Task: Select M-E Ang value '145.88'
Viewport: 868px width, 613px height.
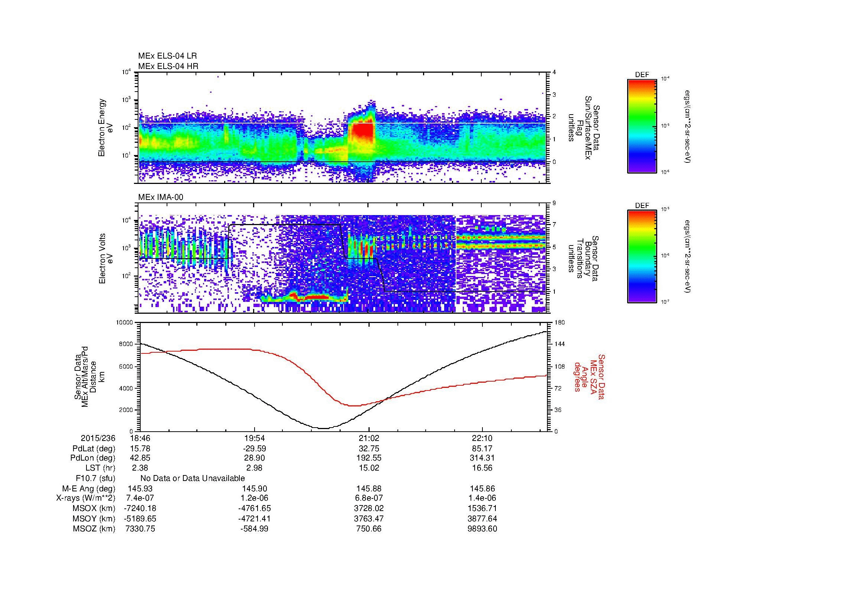Action: pyautogui.click(x=369, y=488)
